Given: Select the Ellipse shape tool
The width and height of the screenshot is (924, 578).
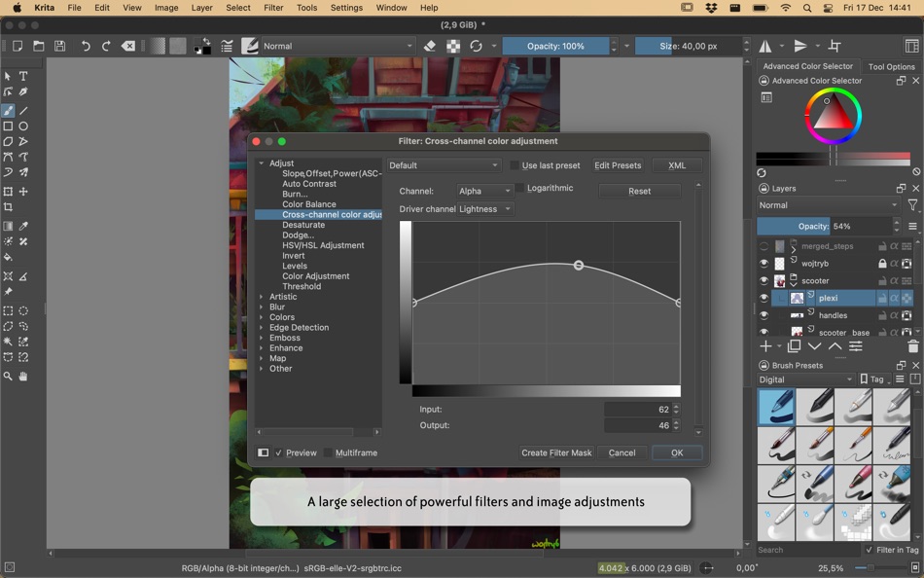Looking at the screenshot, I should [x=23, y=126].
